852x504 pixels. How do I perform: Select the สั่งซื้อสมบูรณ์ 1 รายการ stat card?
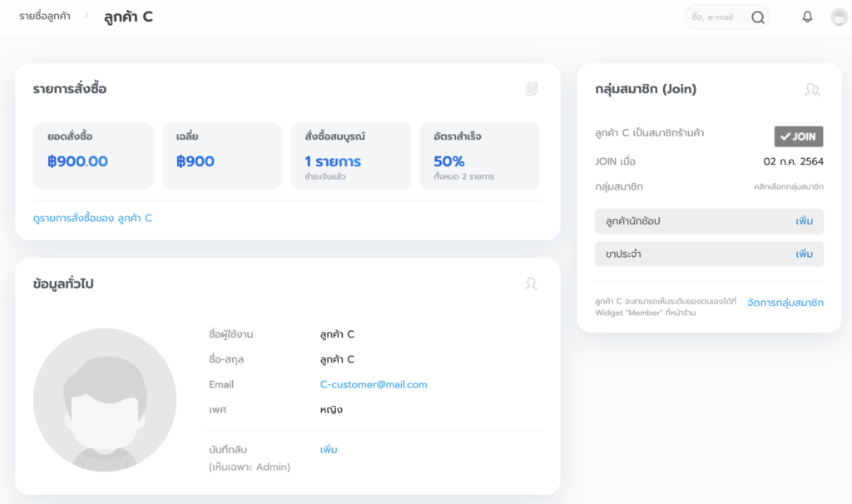[350, 156]
